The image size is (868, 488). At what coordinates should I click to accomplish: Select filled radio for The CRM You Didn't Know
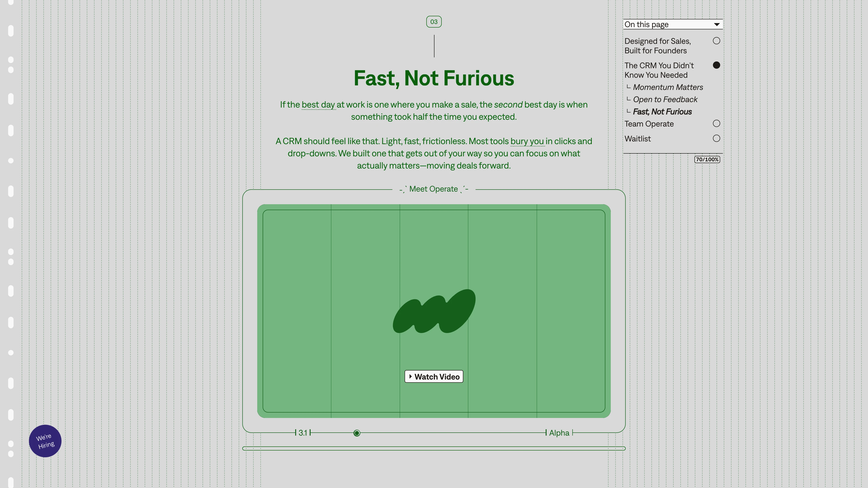click(x=716, y=65)
